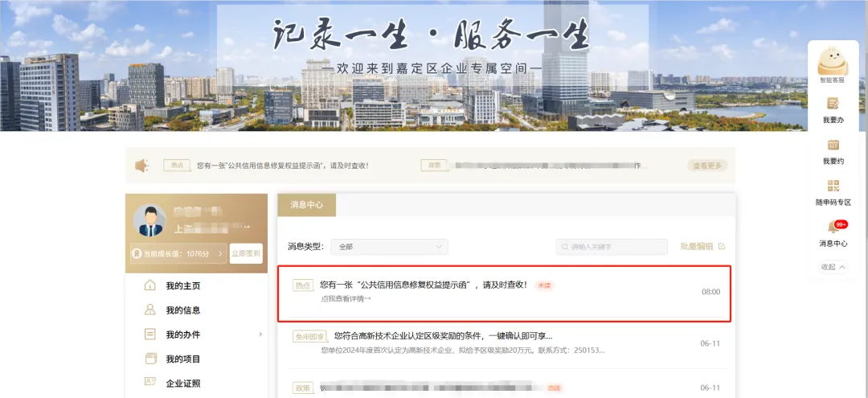Collapse the right sidebar with 收起
The width and height of the screenshot is (868, 398).
point(833,267)
